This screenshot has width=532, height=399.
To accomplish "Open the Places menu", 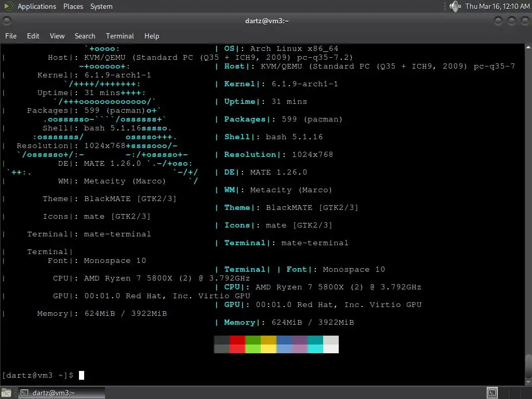I will tap(73, 6).
